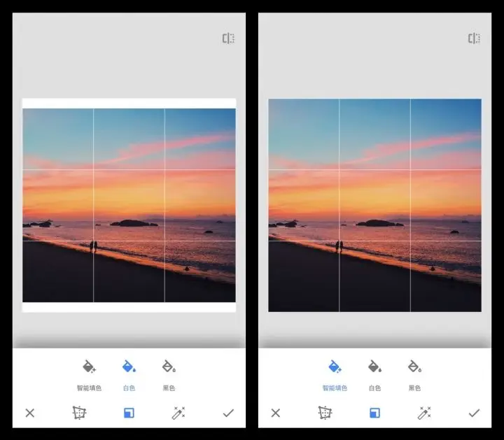This screenshot has width=504, height=440.
Task: Tap the compare icon in right screen
Action: click(474, 38)
